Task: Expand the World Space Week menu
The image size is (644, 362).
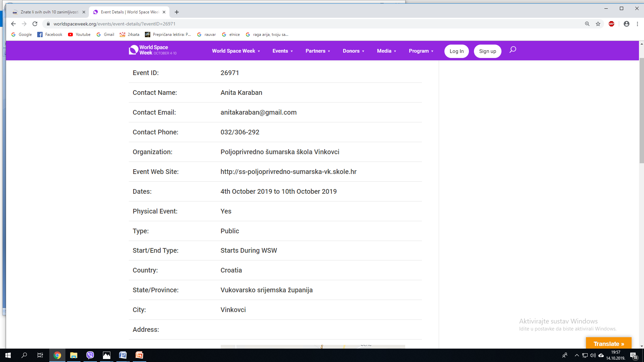Action: 236,51
